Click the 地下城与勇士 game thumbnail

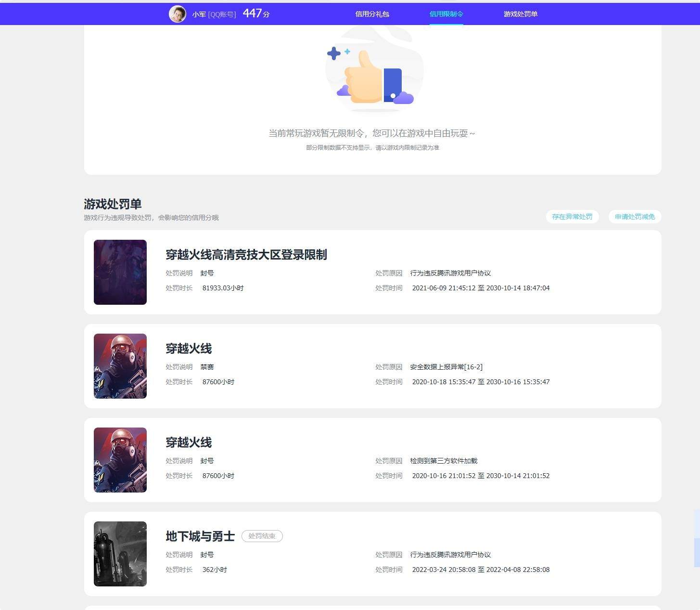pos(120,554)
